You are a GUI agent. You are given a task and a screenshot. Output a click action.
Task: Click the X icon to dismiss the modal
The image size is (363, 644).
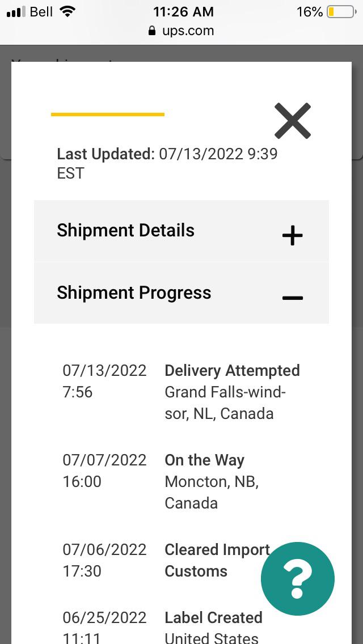click(x=292, y=121)
